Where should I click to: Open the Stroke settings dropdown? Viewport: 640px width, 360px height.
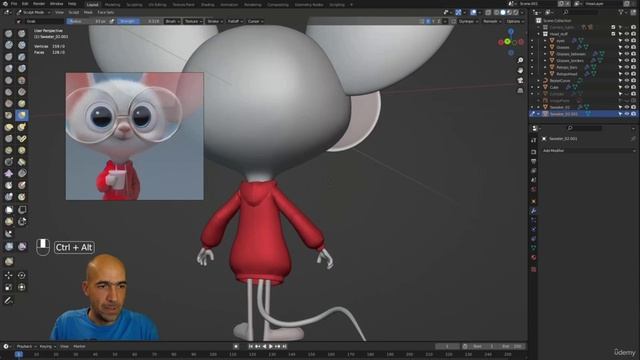coord(215,21)
